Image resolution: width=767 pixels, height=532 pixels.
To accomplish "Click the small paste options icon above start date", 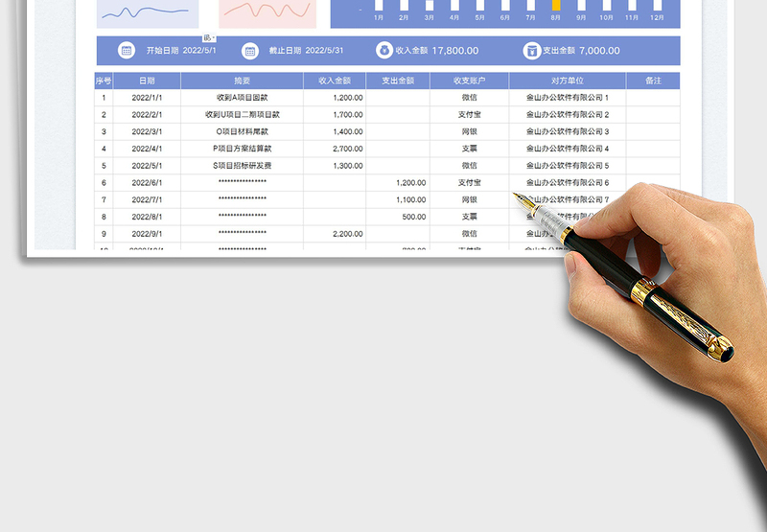I will [208, 38].
